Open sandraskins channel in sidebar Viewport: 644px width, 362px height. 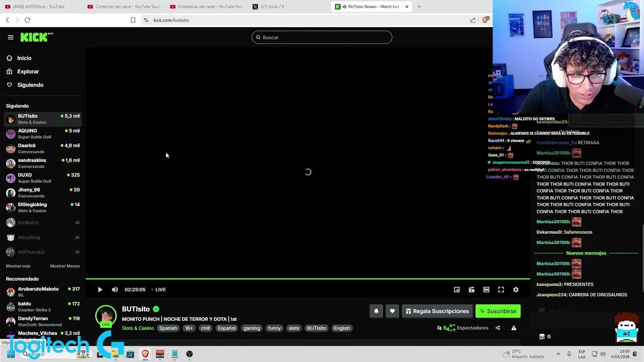43,163
